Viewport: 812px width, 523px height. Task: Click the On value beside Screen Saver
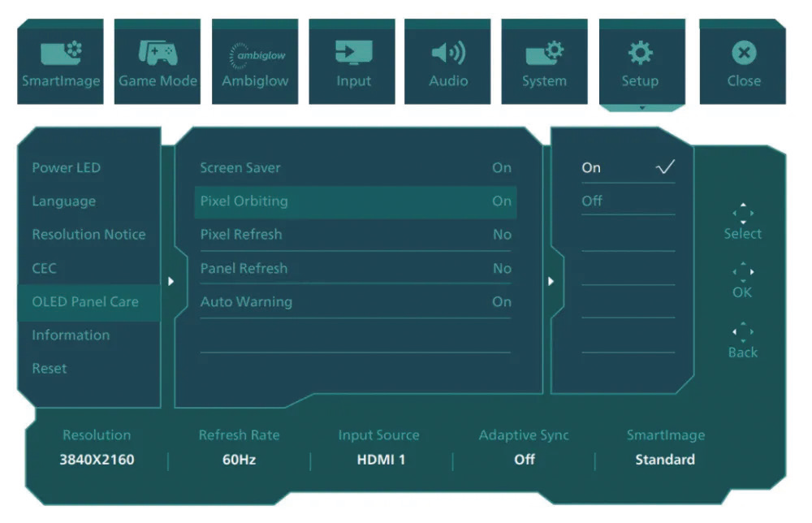coord(502,168)
